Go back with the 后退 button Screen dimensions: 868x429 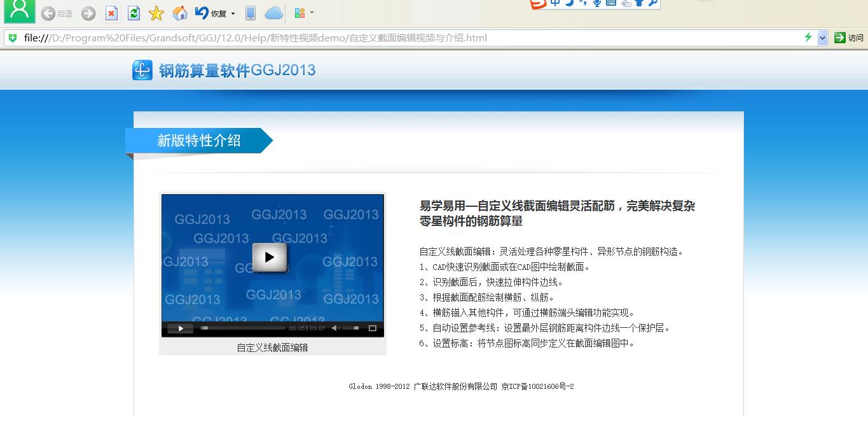(x=57, y=13)
